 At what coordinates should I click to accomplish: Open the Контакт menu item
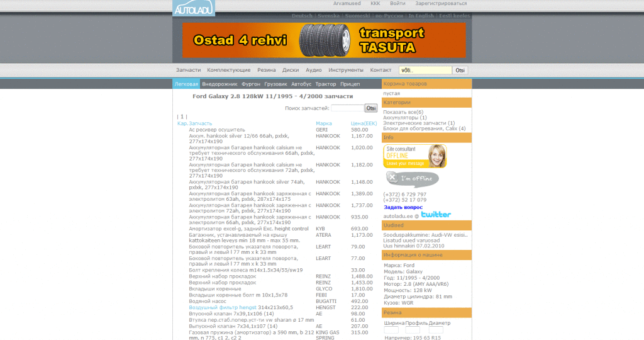point(380,70)
